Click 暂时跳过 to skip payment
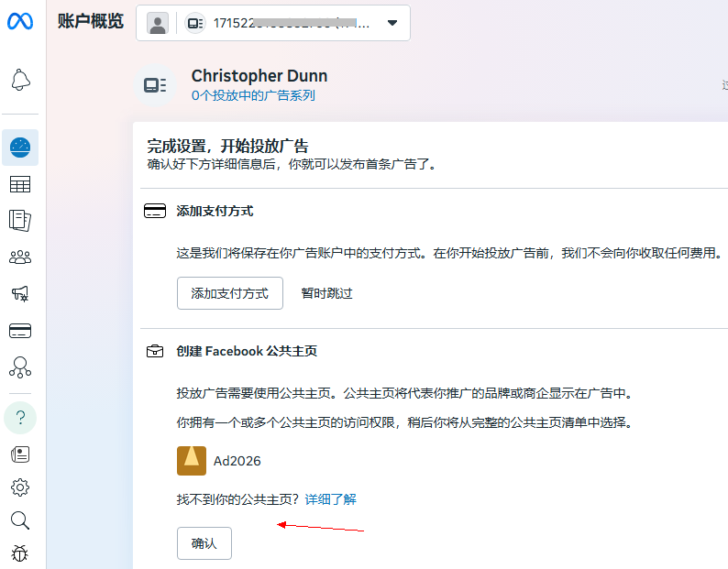This screenshot has width=728, height=569. pyautogui.click(x=326, y=293)
